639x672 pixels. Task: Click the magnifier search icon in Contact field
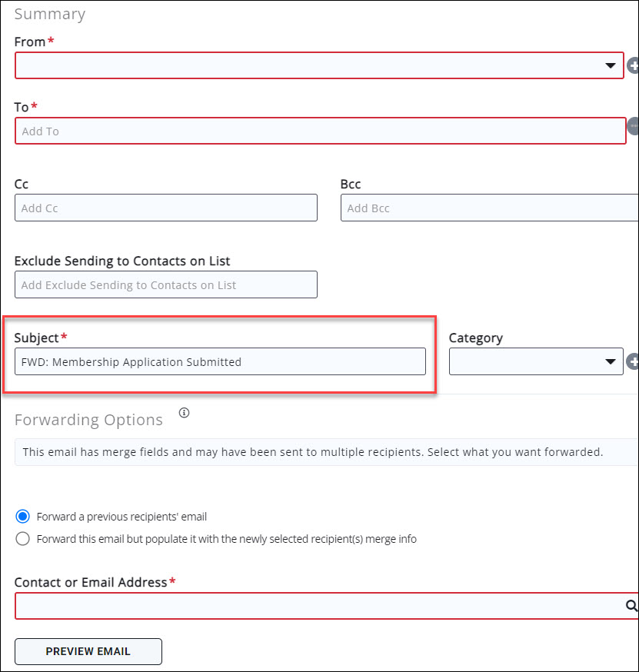[x=631, y=606]
